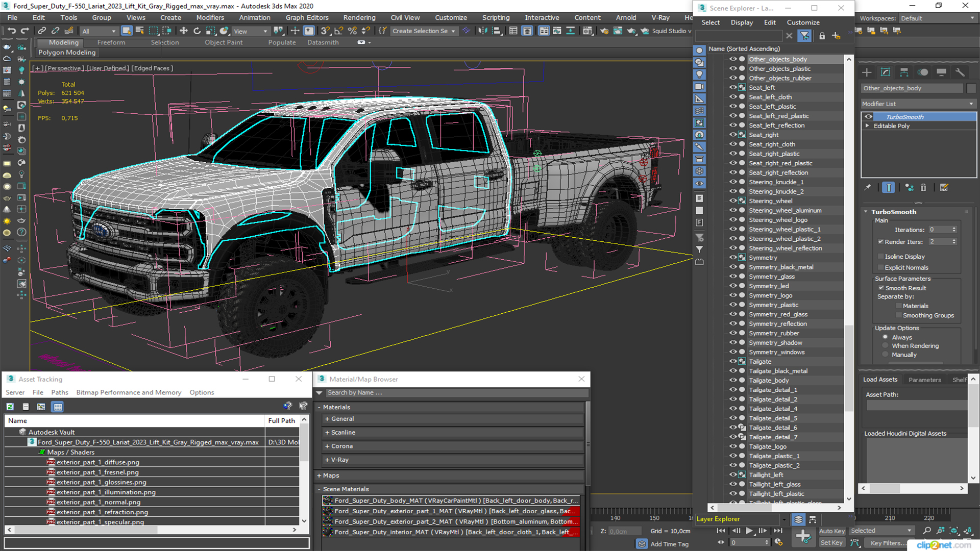Screen dimensions: 980x551
Task: Open the Hierarchy tab in the command panel
Action: (904, 72)
